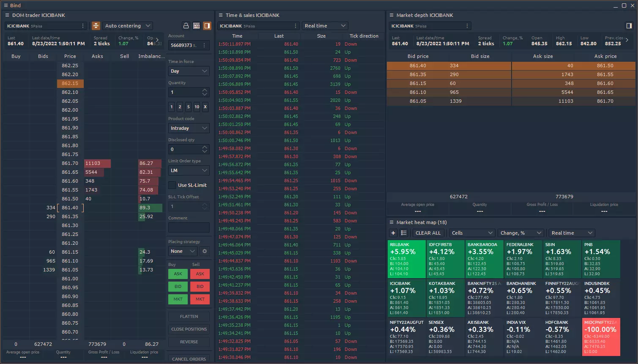Screen dimensions: 638x364
Task: Click the Comment input field
Action: [x=189, y=227]
